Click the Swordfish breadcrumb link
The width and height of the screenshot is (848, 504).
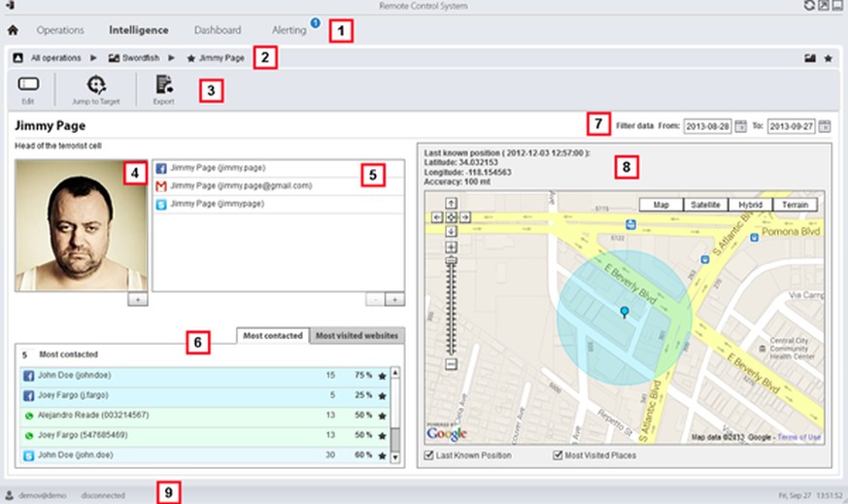pyautogui.click(x=140, y=58)
